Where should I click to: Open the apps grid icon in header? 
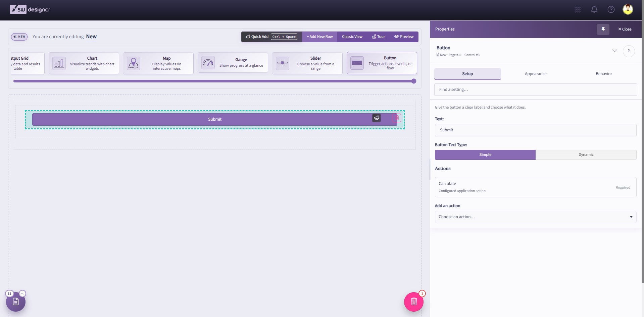tap(578, 10)
